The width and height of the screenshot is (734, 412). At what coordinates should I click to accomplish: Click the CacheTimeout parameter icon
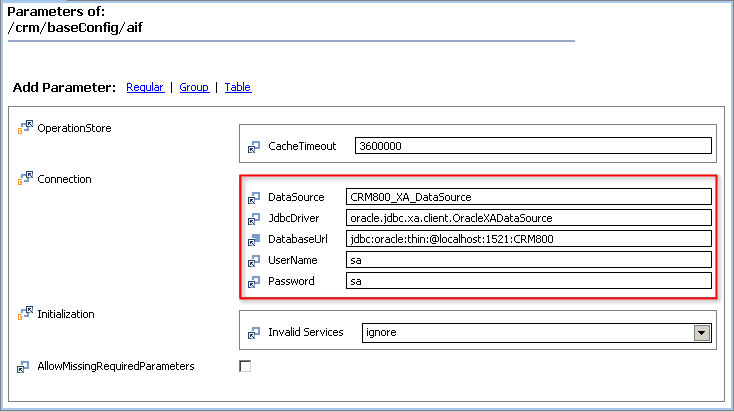coord(254,147)
